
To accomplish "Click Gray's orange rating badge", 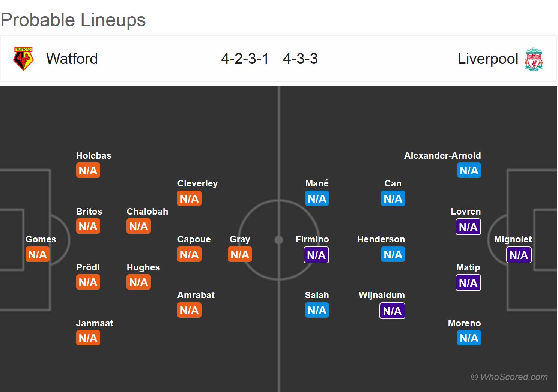I will [x=240, y=254].
